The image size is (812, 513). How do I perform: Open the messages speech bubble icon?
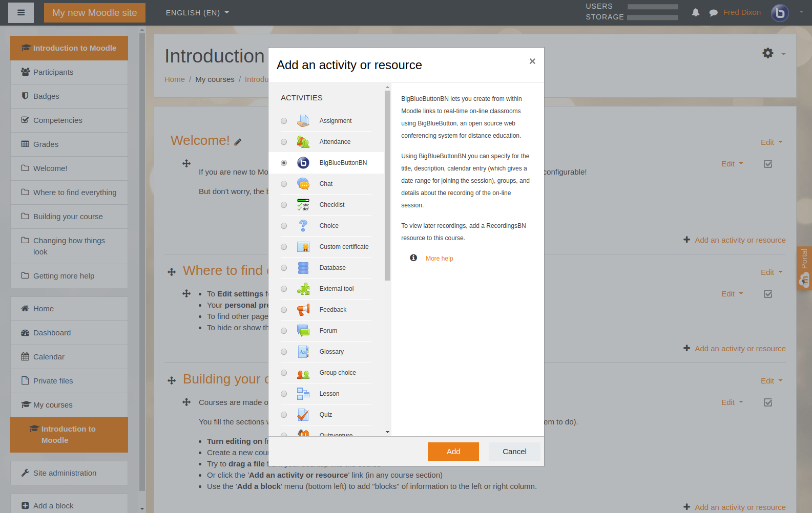click(x=713, y=13)
